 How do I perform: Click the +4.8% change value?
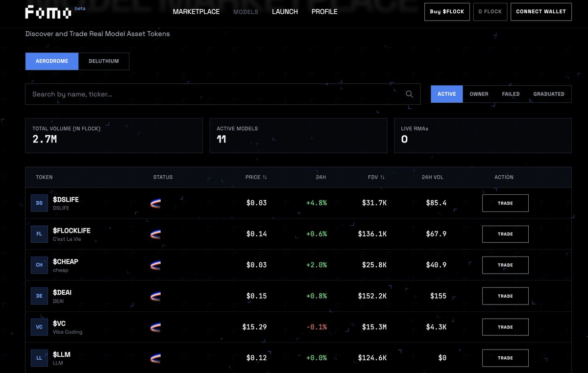point(317,203)
